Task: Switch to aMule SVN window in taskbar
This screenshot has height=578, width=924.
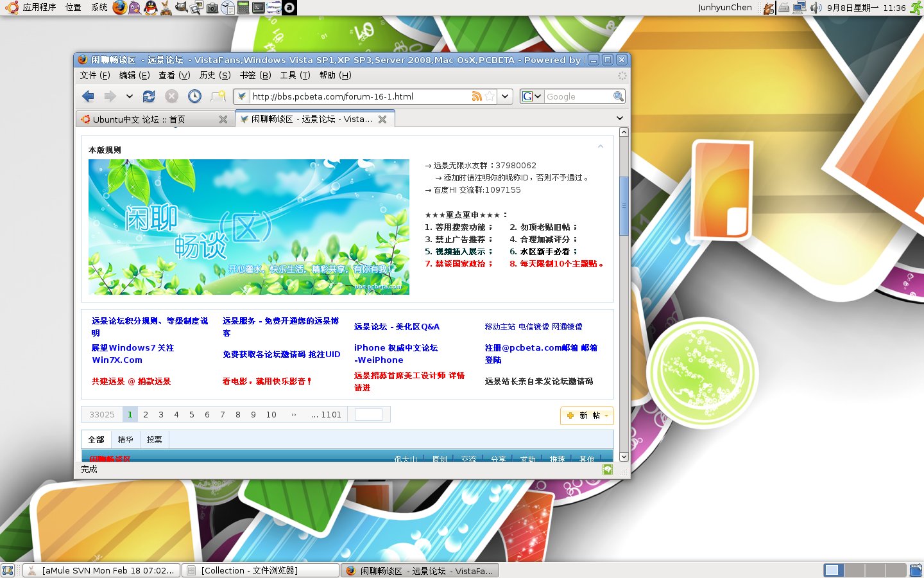Action: [101, 570]
